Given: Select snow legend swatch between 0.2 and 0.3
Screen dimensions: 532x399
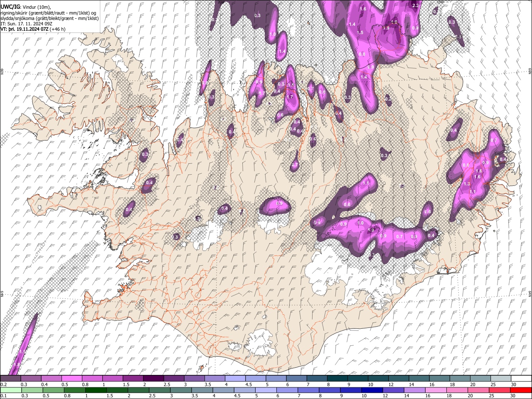Looking at the screenshot, I should [10, 378].
